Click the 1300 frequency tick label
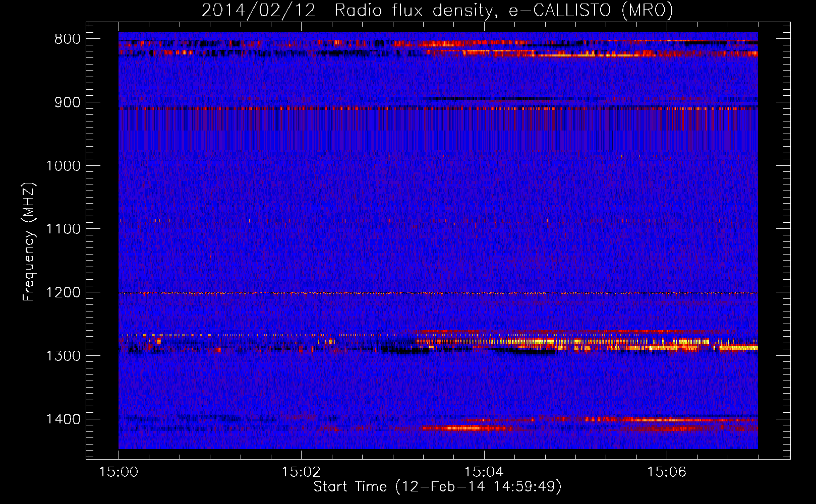Image resolution: width=816 pixels, height=504 pixels. pyautogui.click(x=64, y=356)
